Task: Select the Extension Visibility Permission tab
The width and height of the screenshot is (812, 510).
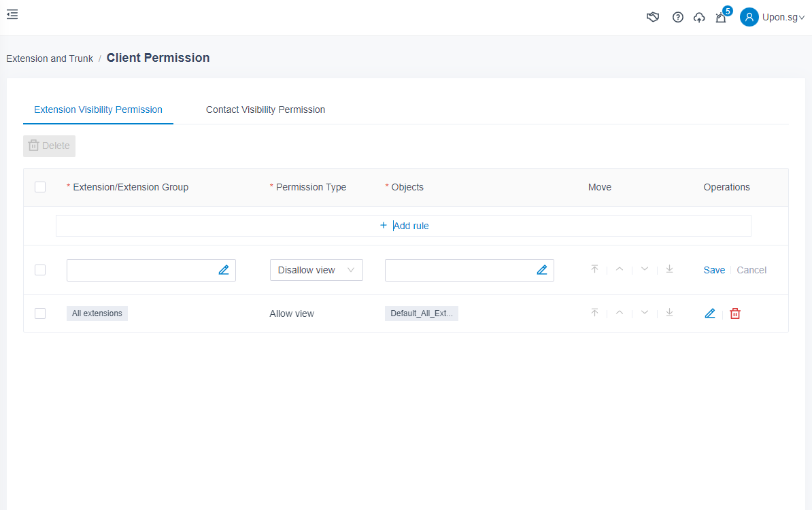Action: point(98,109)
